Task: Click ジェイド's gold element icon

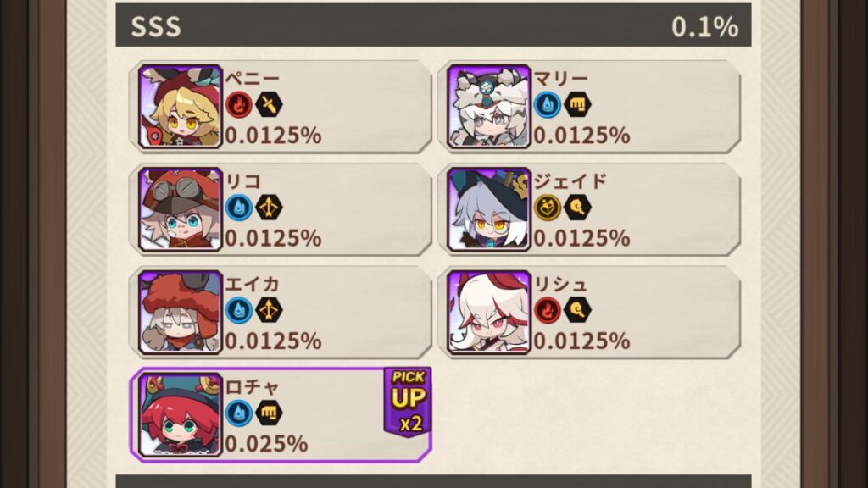Action: [548, 208]
